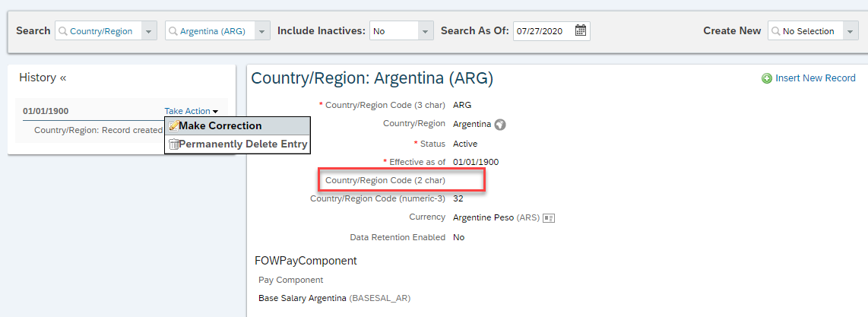Click magnifier icon in Argentina (ARG) box
868x317 pixels.
pos(174,31)
